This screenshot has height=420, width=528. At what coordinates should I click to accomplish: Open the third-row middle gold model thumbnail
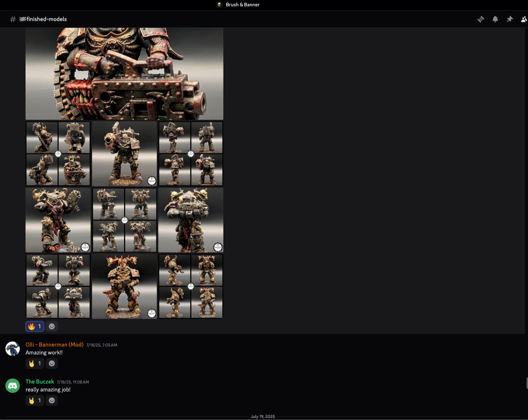click(x=124, y=286)
